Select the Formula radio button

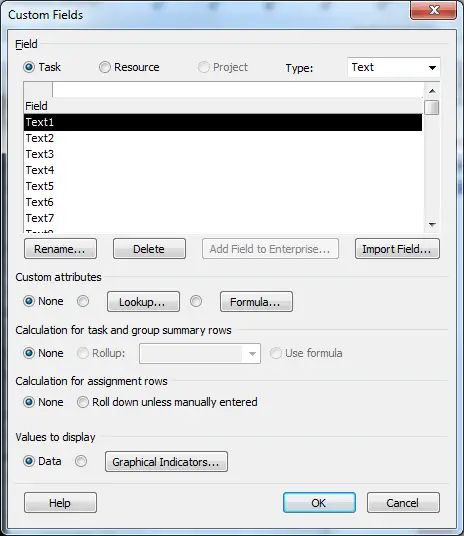(196, 301)
